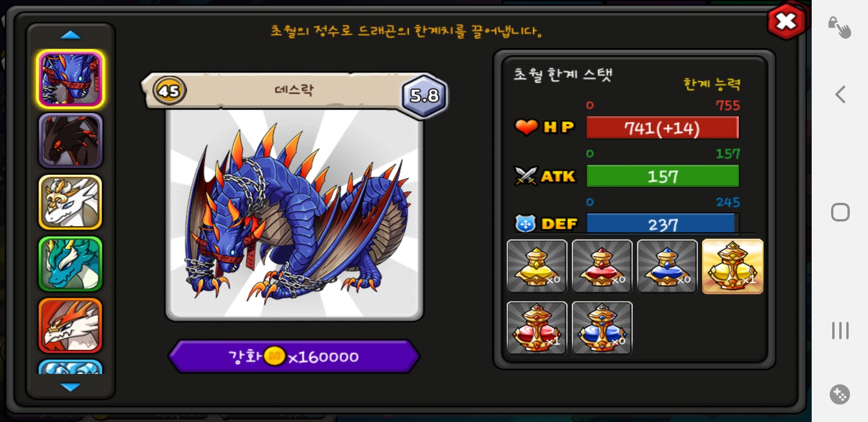Click the green ATK stat bar
The image size is (868, 422).
pyautogui.click(x=663, y=176)
